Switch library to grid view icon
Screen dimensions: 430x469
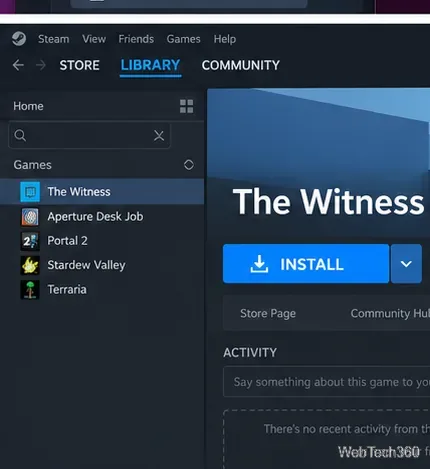click(186, 106)
